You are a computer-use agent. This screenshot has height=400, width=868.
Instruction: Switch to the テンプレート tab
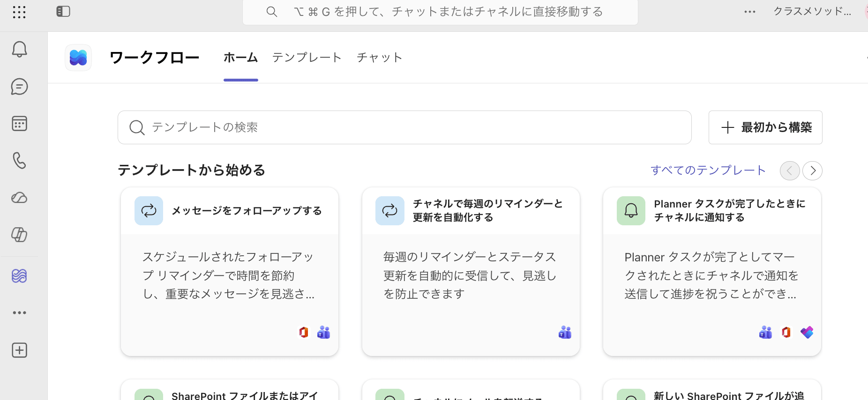click(x=307, y=58)
